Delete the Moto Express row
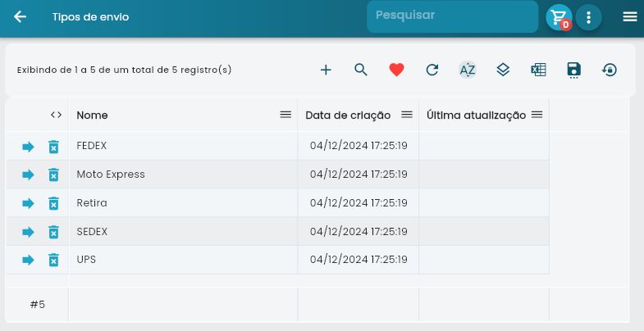Viewport: 644px width, 331px height. coord(53,175)
